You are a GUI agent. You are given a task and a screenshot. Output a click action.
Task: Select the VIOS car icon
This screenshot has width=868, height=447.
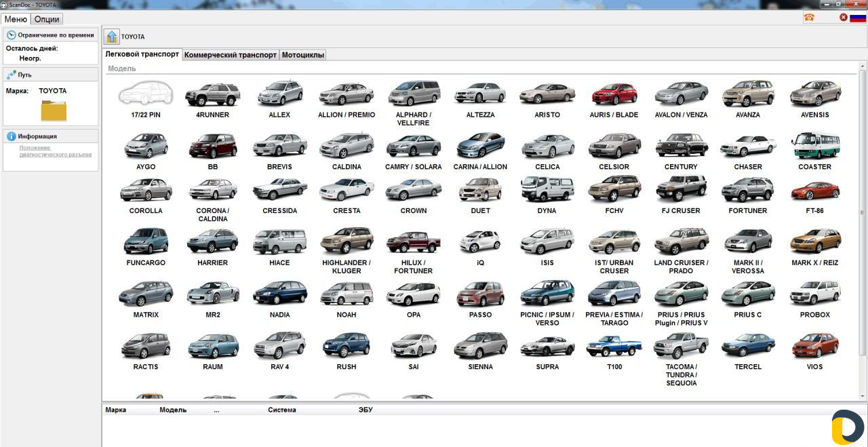point(815,345)
